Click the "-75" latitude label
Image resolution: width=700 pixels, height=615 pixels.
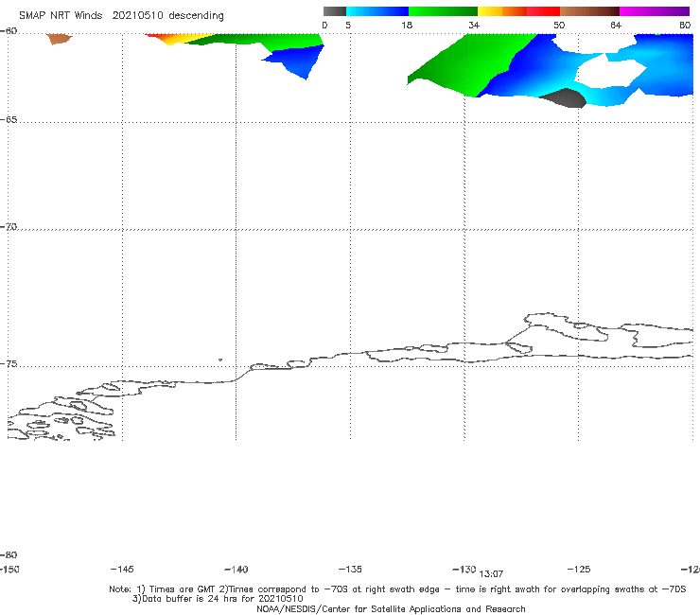pos(9,364)
